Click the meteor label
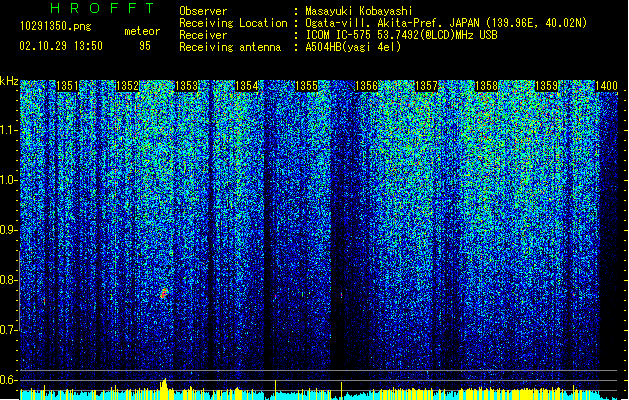Image resolution: width=629 pixels, height=400 pixels. (142, 31)
